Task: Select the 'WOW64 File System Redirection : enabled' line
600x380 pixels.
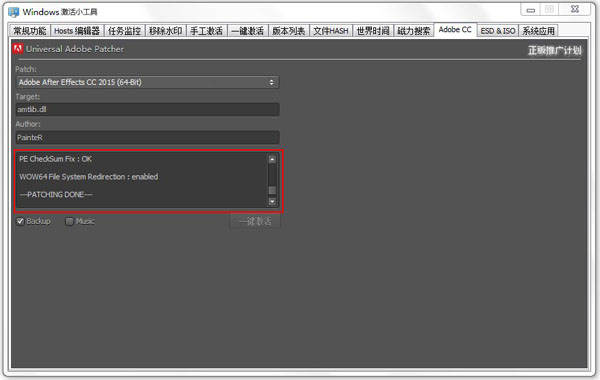Action: pyautogui.click(x=88, y=177)
